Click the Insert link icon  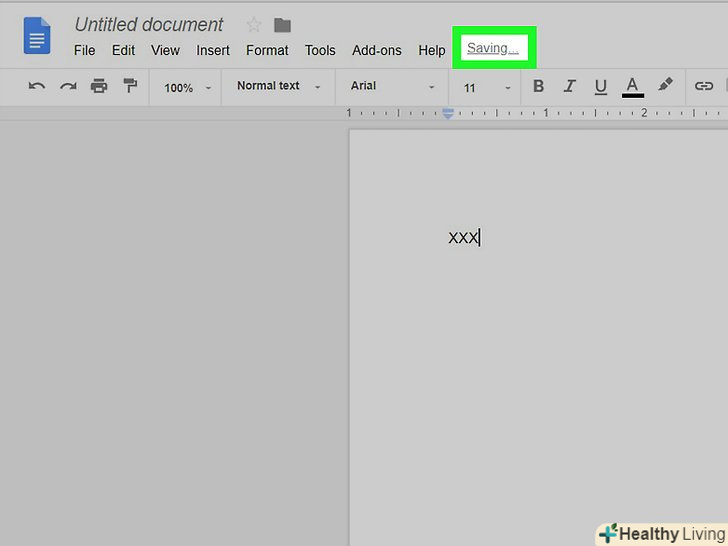click(x=703, y=86)
